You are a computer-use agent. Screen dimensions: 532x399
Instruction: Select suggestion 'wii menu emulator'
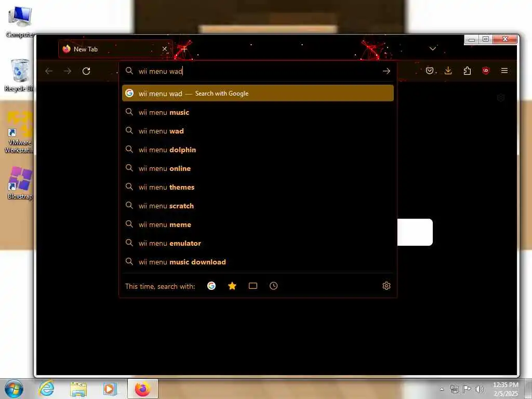tap(258, 243)
